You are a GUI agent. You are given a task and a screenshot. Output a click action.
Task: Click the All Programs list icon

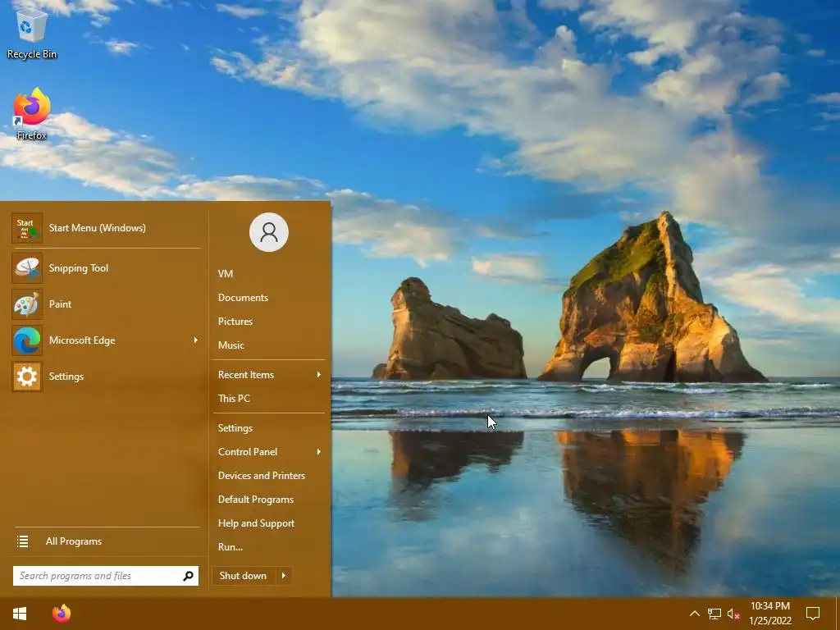[22, 541]
